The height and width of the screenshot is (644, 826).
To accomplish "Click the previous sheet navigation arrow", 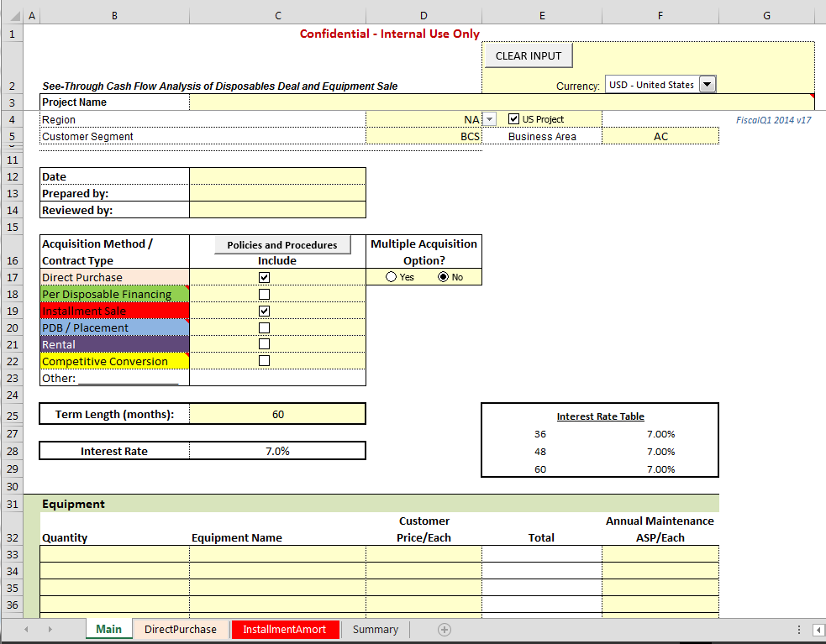I will click(26, 630).
